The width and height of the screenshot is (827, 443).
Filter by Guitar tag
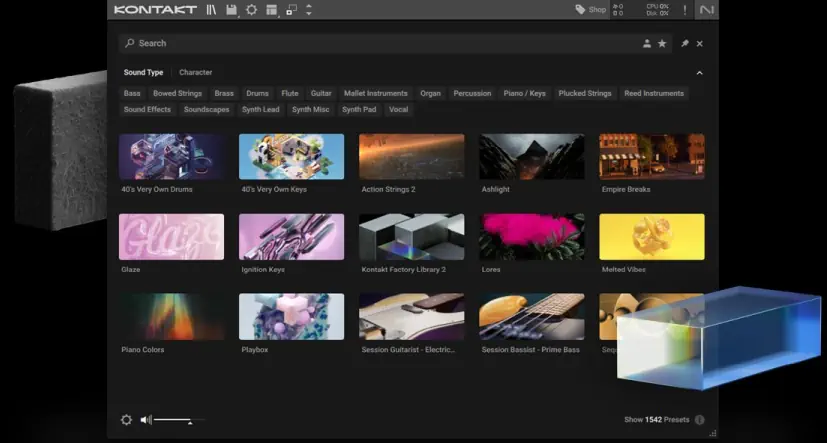(x=321, y=93)
